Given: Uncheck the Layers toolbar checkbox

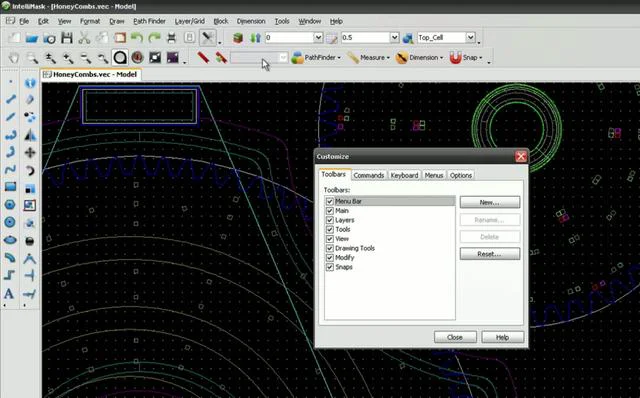Looking at the screenshot, I should 330,220.
